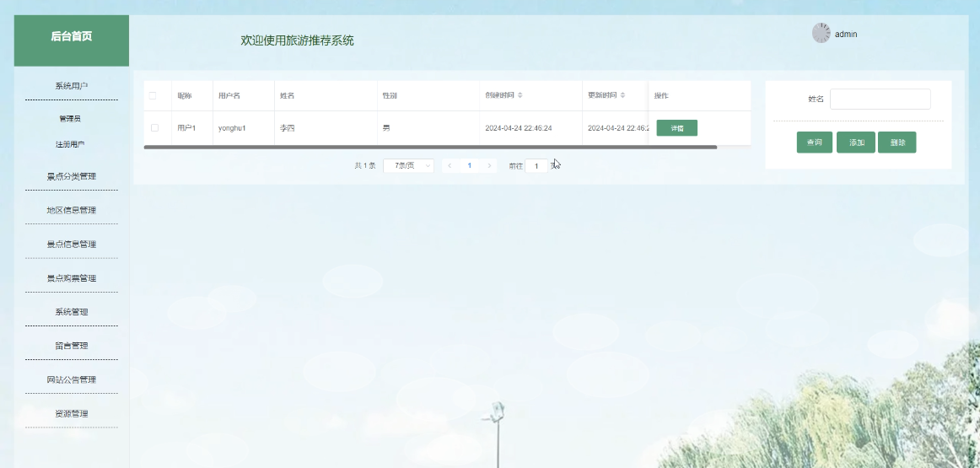This screenshot has width=980, height=468.
Task: Open 景点分类管理 section
Action: (71, 177)
